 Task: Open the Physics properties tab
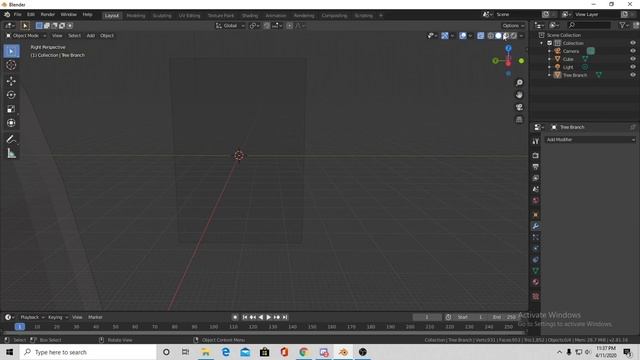click(536, 249)
